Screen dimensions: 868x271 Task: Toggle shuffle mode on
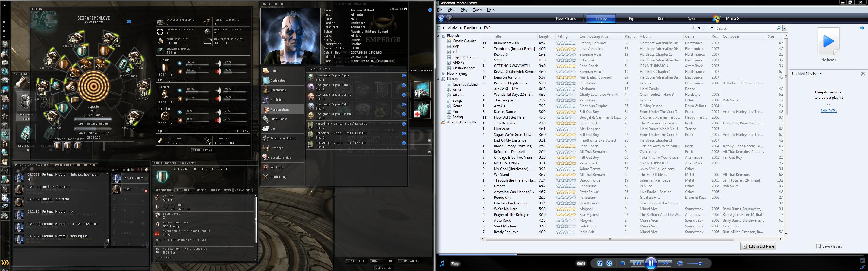click(600, 263)
